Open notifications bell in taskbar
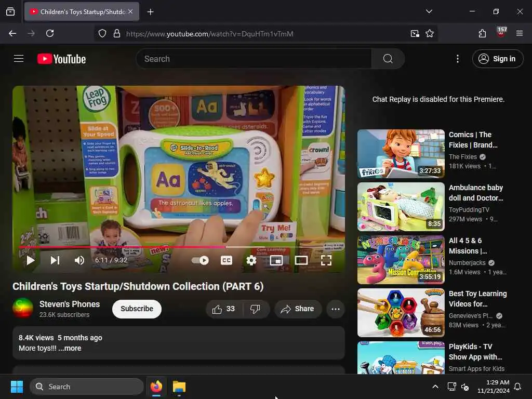The image size is (532, 399). pos(517,387)
